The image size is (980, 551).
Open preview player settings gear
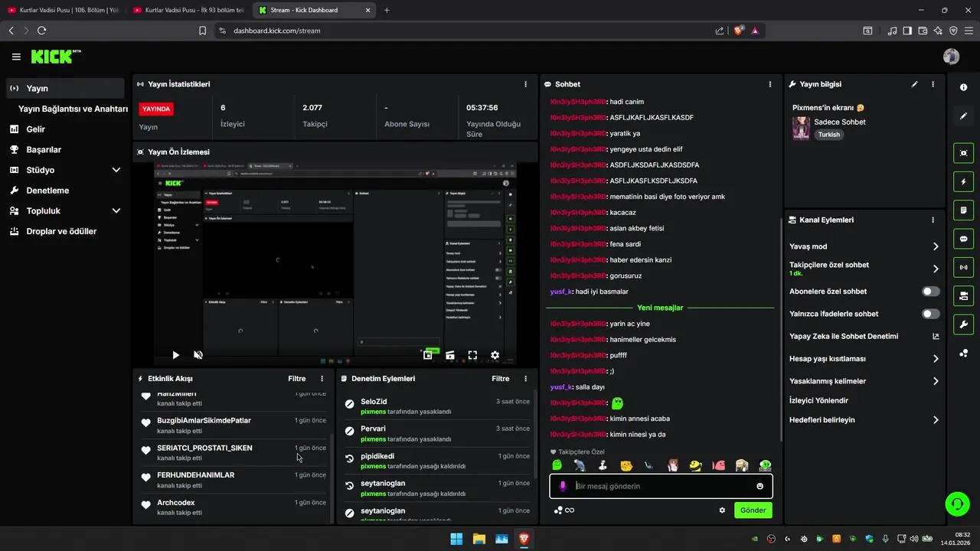click(x=495, y=355)
